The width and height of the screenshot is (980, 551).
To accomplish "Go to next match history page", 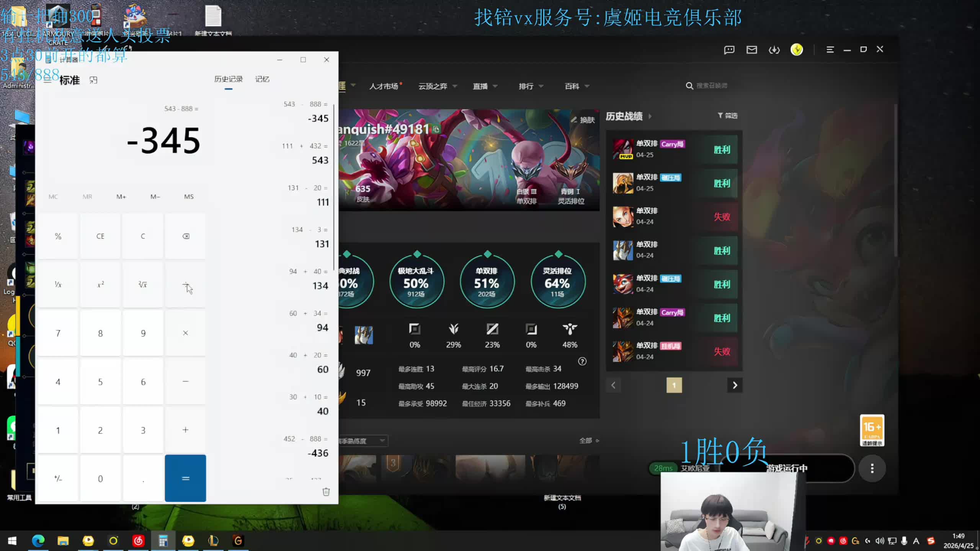I will tap(735, 385).
